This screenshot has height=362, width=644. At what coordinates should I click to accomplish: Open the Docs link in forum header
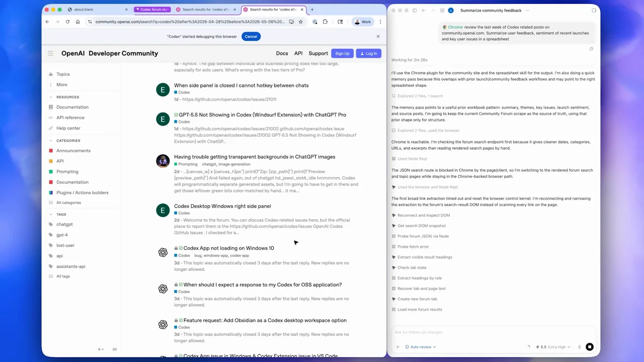282,53
